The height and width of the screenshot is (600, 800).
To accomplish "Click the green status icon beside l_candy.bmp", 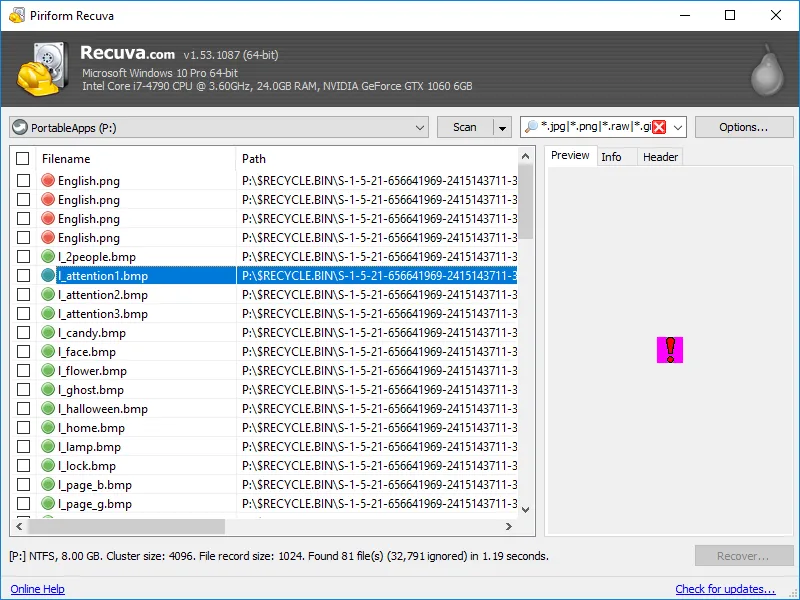I will pos(48,333).
